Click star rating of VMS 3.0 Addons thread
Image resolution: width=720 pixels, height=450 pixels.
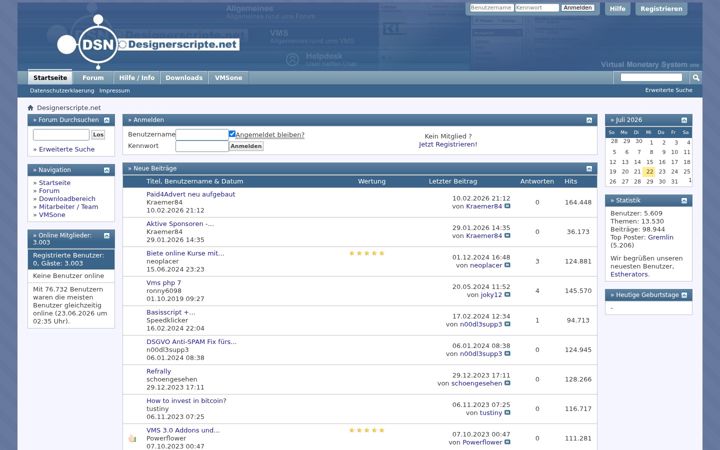pos(366,430)
